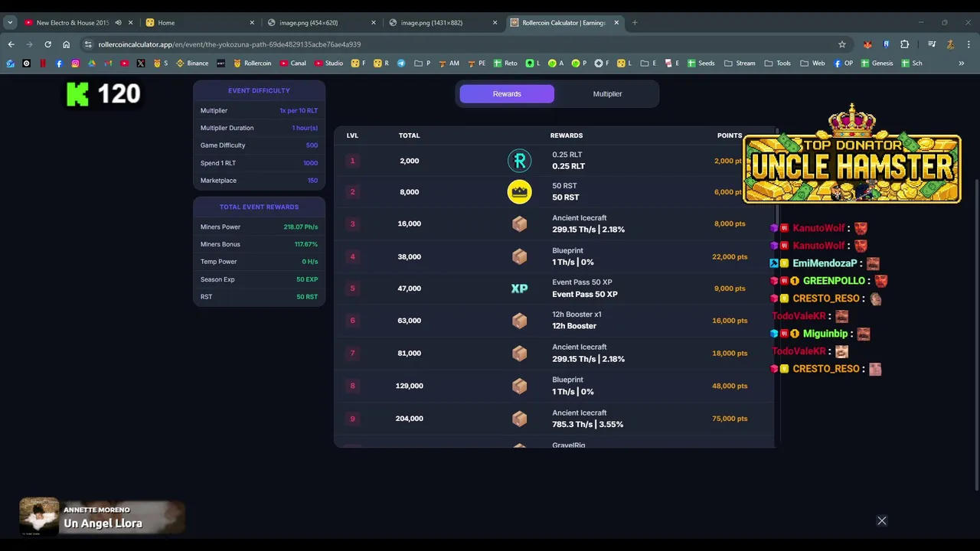
Task: Expand the Stream bookmarks folder
Action: (740, 64)
